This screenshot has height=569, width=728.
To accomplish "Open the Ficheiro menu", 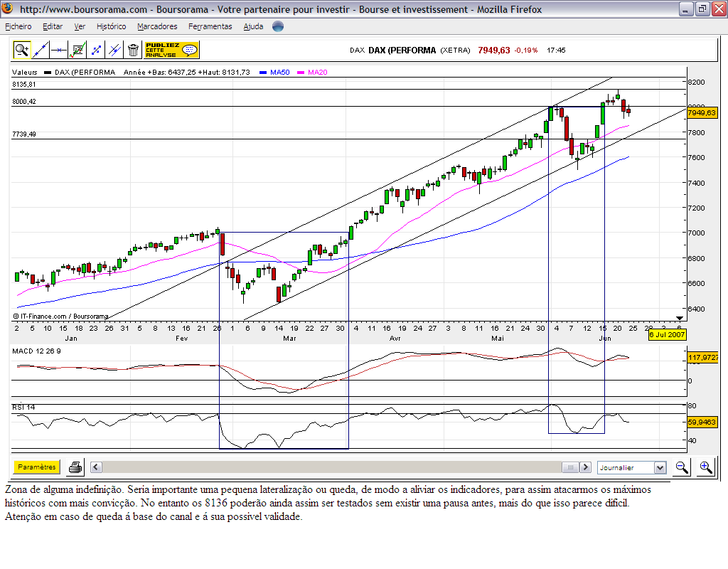I will (x=18, y=26).
